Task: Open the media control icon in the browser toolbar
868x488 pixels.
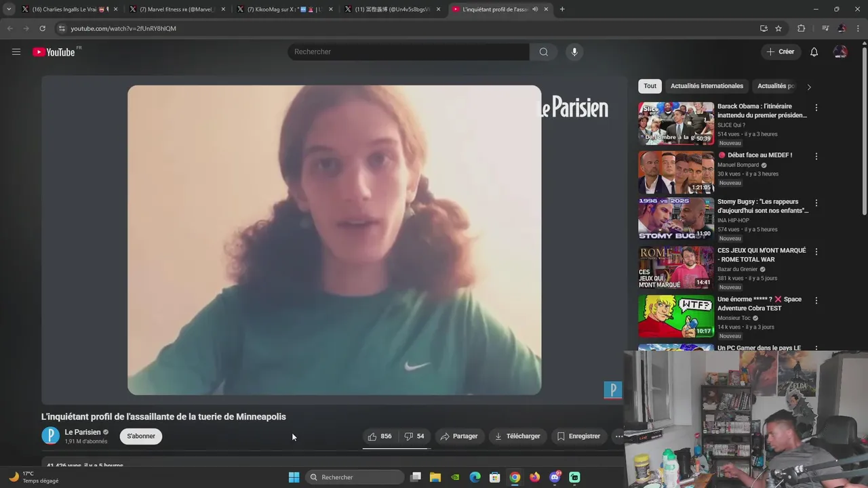Action: 825,28
